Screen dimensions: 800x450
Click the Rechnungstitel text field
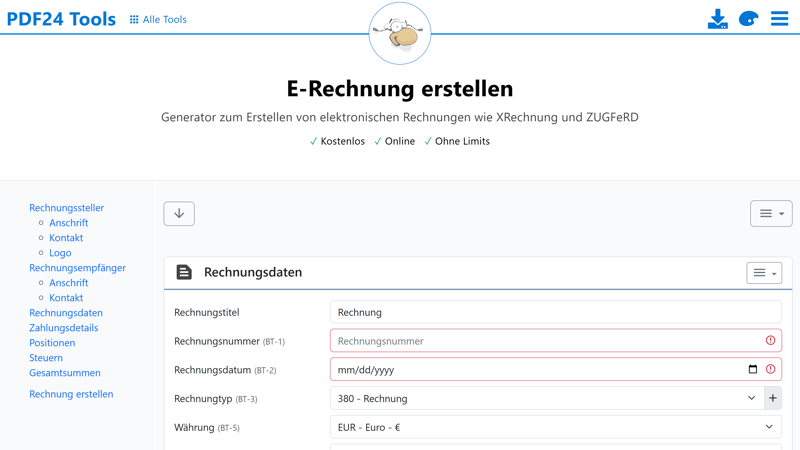[x=555, y=312]
